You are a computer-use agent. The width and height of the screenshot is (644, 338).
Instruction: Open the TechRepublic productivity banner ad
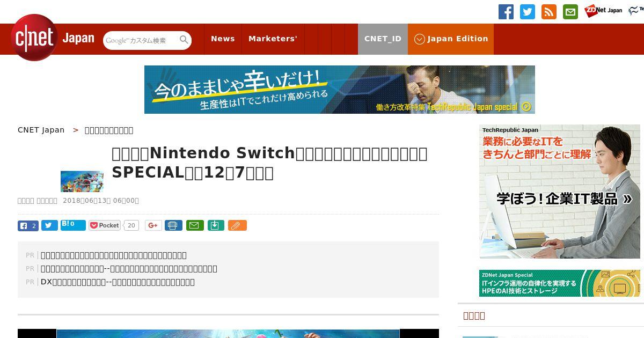340,90
